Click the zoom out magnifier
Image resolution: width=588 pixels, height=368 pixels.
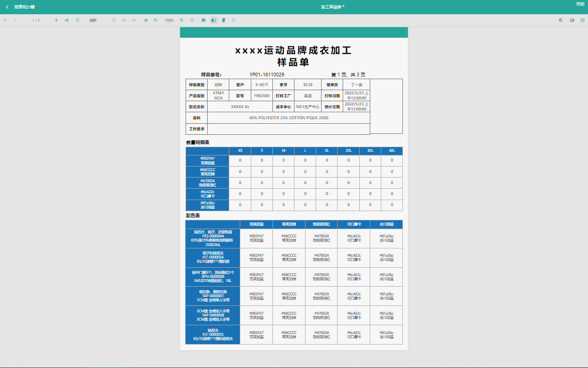(x=156, y=20)
